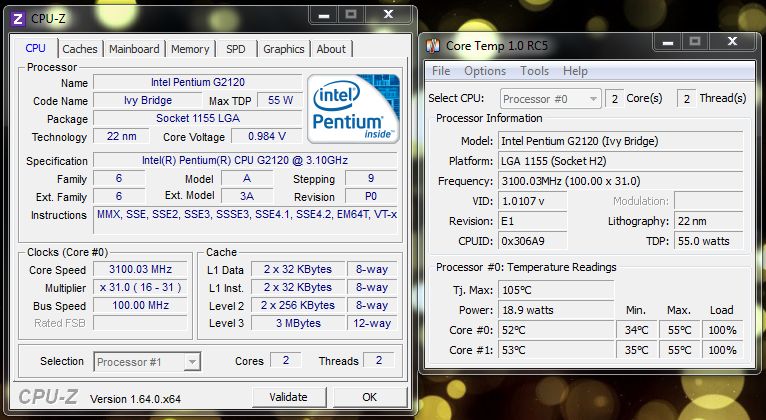Click the 12-way Level 3 associativity value

(x=372, y=323)
